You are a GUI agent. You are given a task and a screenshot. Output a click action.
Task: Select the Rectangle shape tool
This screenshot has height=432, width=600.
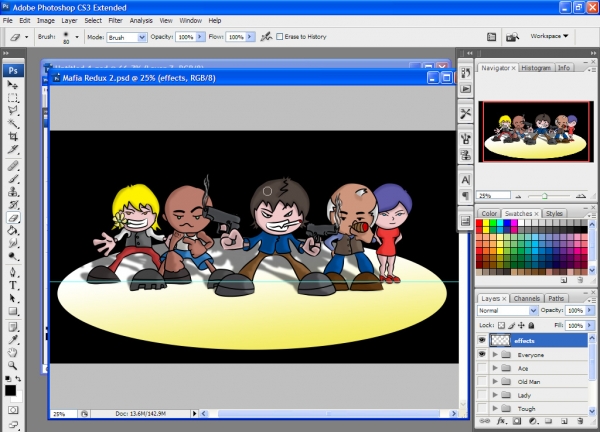coord(13,311)
